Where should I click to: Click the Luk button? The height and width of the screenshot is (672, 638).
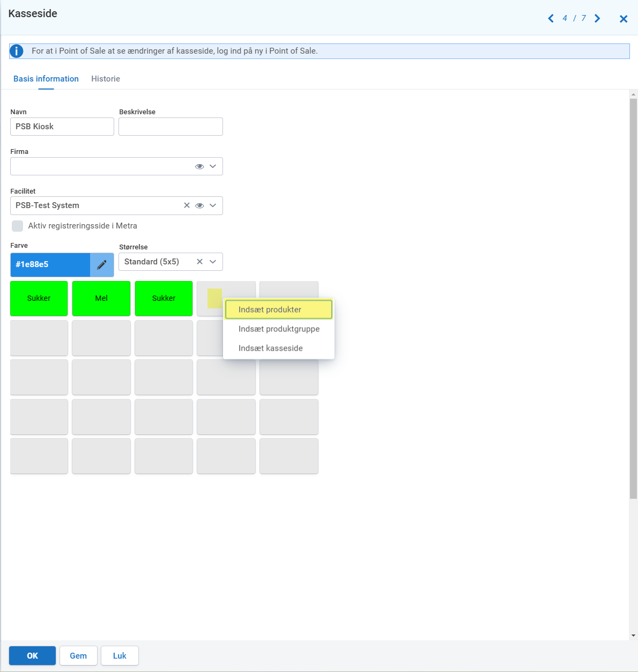120,656
